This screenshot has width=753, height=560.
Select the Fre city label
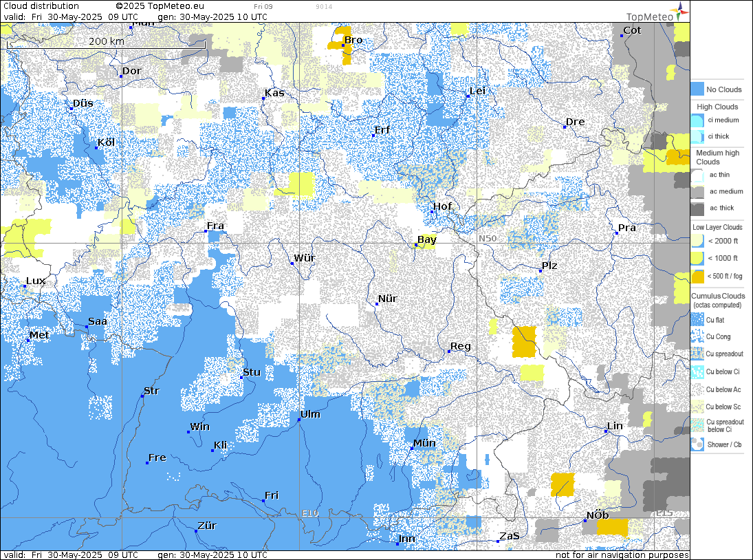click(x=157, y=457)
